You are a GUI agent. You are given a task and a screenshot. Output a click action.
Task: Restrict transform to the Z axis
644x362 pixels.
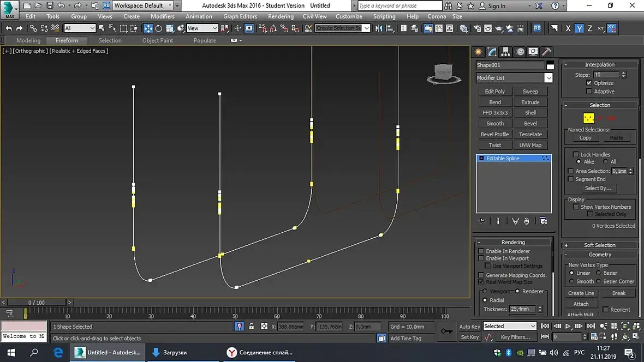click(x=589, y=28)
